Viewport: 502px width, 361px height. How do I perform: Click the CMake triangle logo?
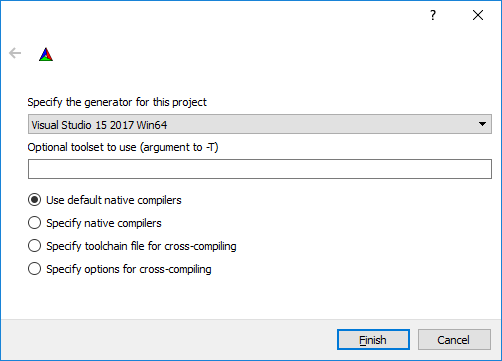point(46,54)
